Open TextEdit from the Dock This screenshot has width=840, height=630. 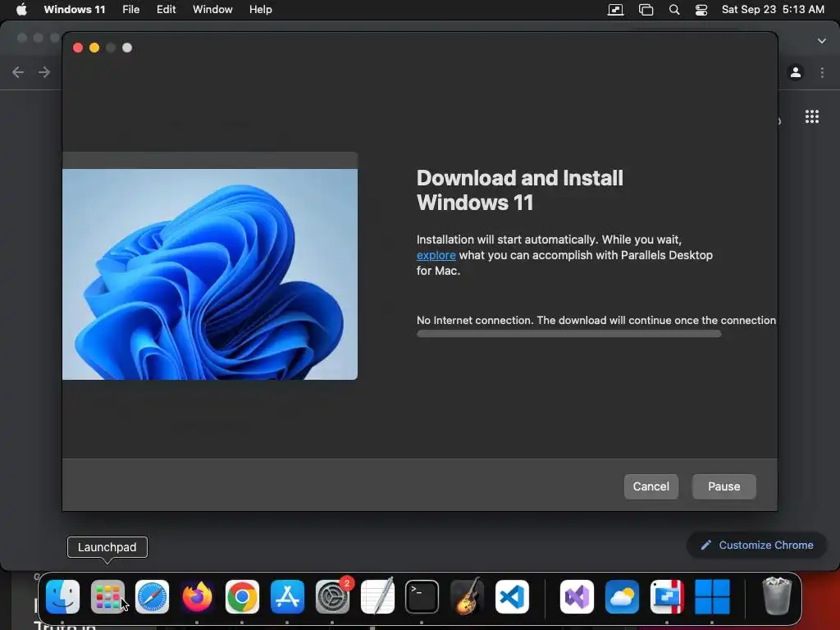pos(377,596)
